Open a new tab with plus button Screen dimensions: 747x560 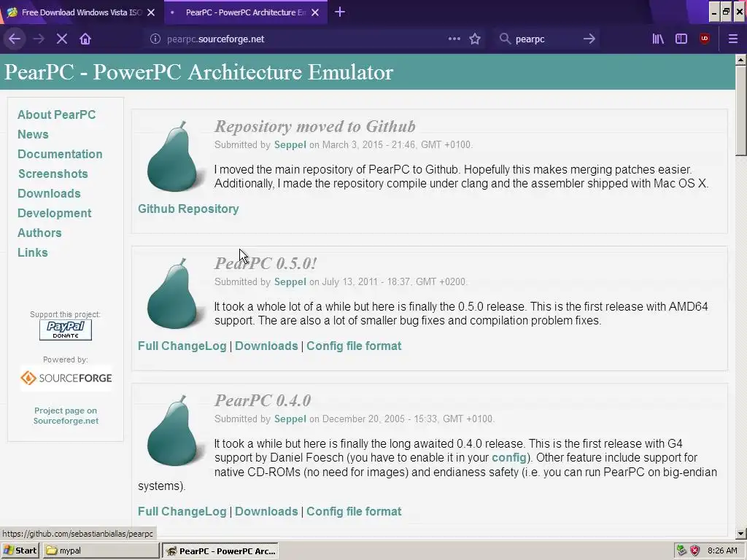pos(340,12)
